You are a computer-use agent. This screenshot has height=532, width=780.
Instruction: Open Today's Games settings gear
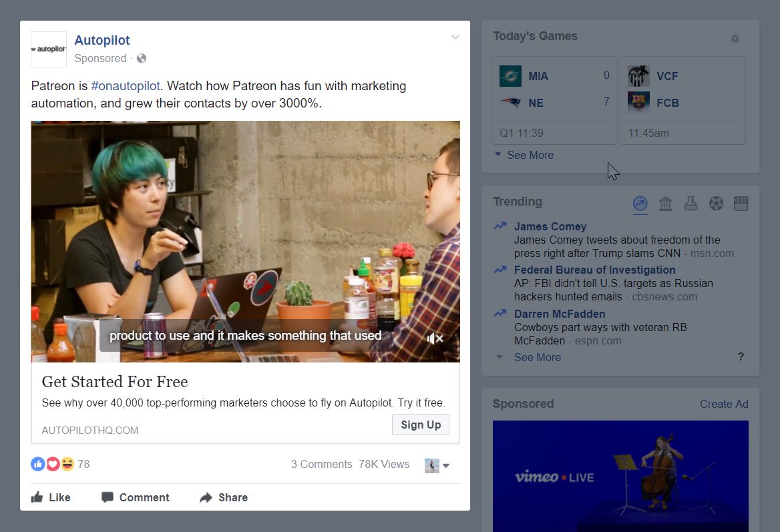[735, 38]
